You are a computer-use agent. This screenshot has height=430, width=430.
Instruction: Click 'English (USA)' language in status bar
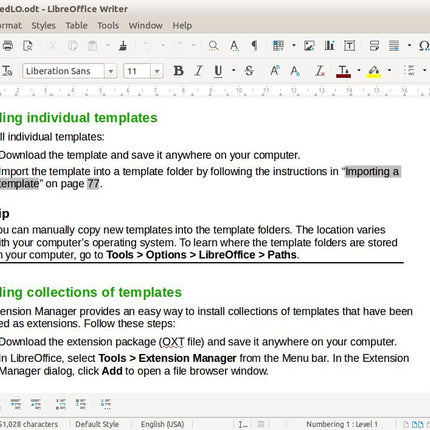162,424
